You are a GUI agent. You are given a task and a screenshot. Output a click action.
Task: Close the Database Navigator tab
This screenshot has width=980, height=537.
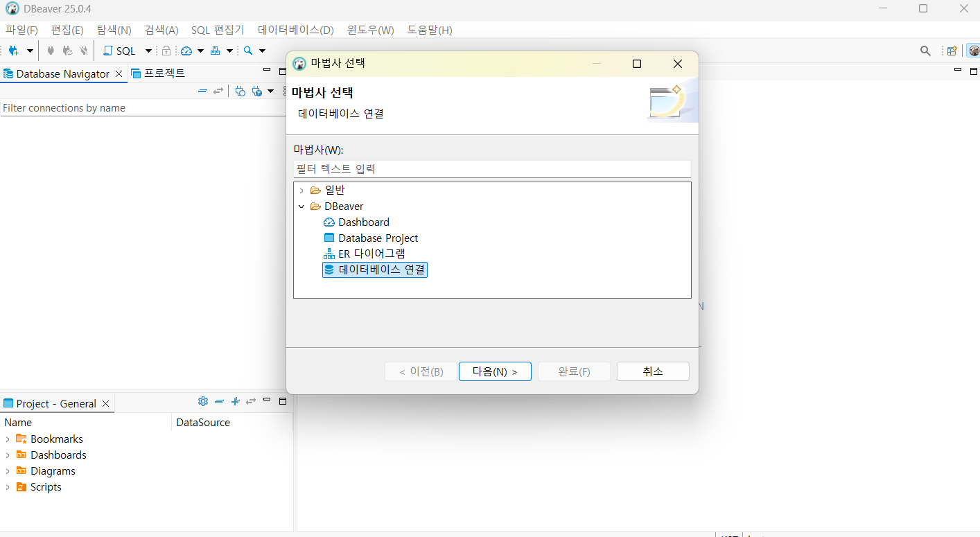point(119,73)
